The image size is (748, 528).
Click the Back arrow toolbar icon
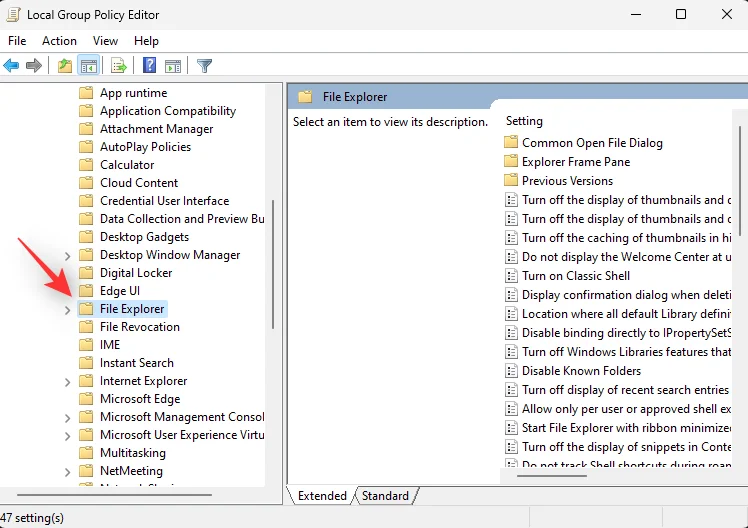point(11,65)
